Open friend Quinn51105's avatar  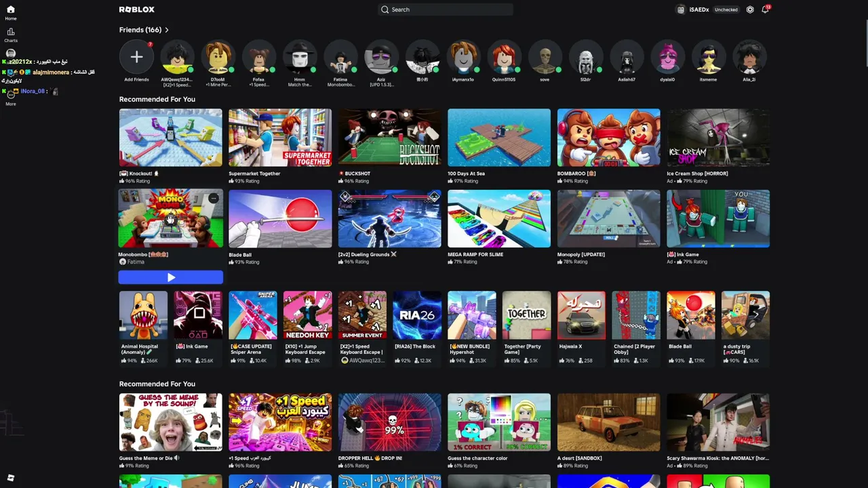tap(504, 58)
